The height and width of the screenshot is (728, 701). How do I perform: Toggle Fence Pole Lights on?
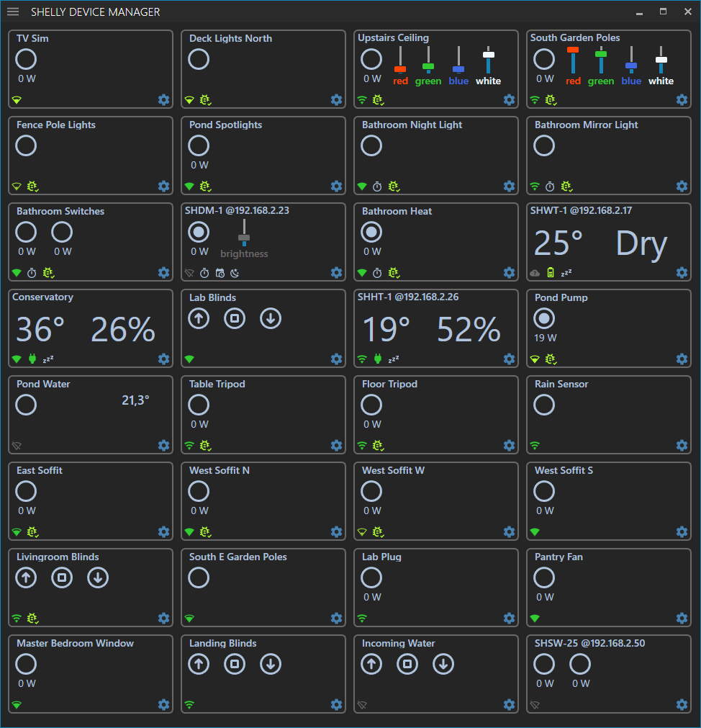tap(26, 145)
